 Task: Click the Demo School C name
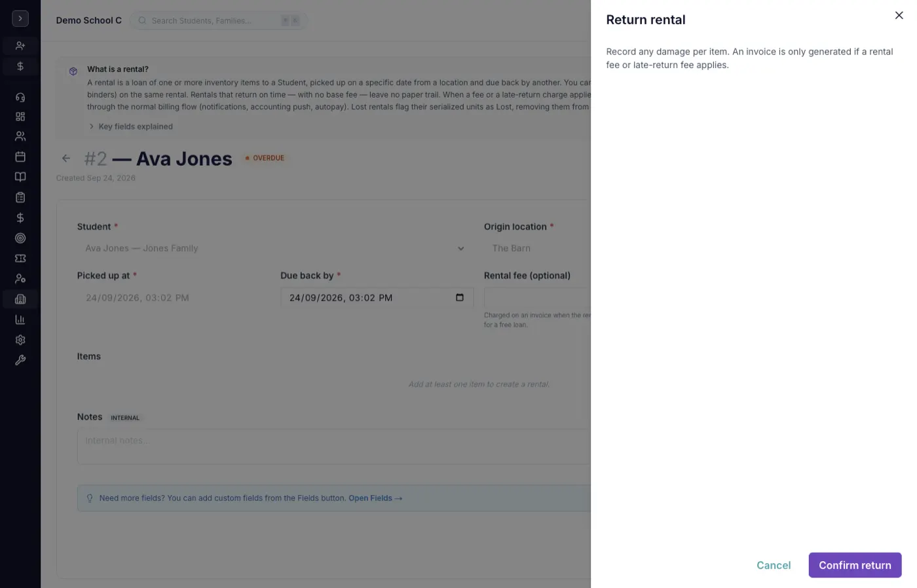pos(89,20)
